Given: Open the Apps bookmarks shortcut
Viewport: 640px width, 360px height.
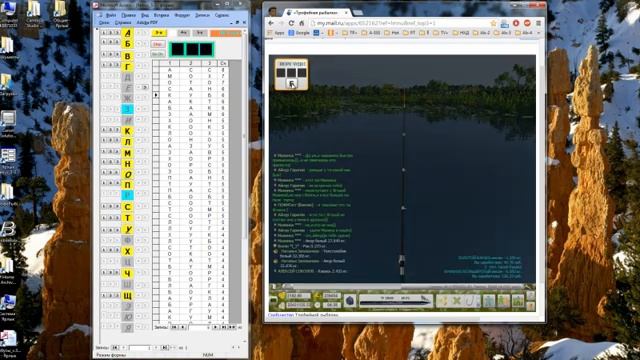Looking at the screenshot, I should click(276, 33).
